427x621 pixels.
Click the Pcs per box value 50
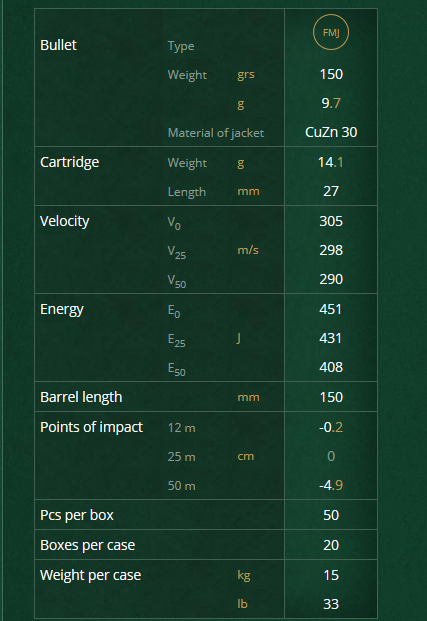point(331,515)
